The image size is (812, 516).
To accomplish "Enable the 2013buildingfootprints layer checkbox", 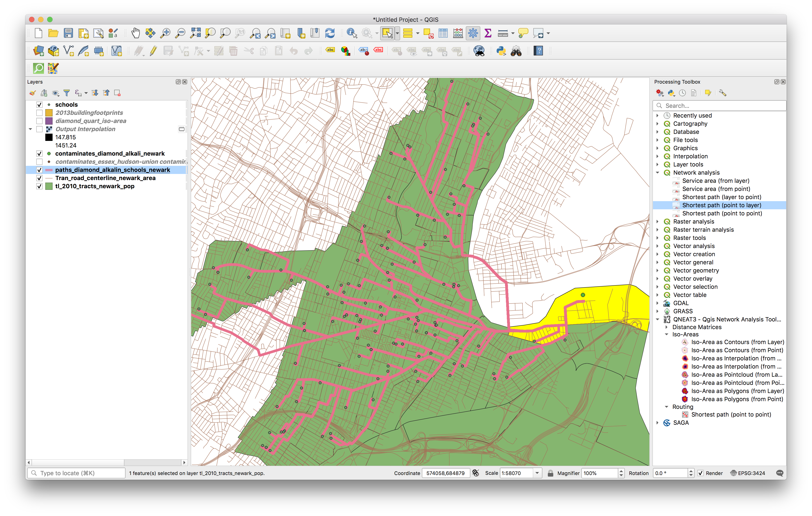I will point(39,113).
